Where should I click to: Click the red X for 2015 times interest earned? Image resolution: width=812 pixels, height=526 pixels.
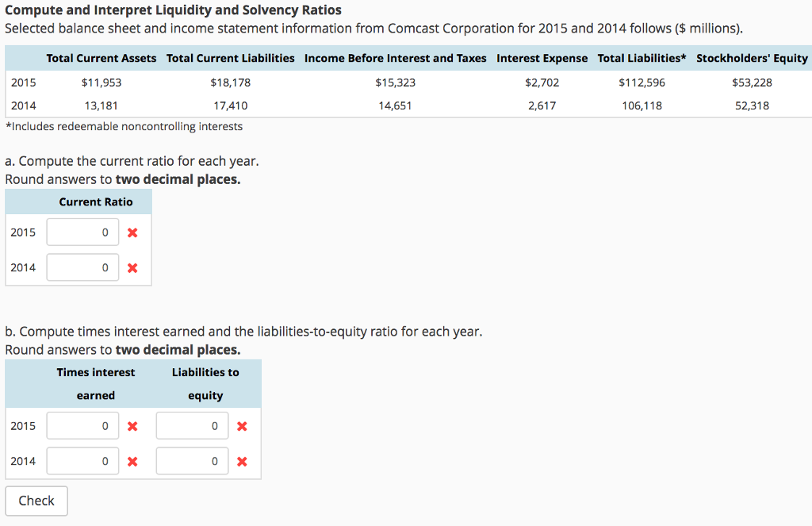click(132, 425)
